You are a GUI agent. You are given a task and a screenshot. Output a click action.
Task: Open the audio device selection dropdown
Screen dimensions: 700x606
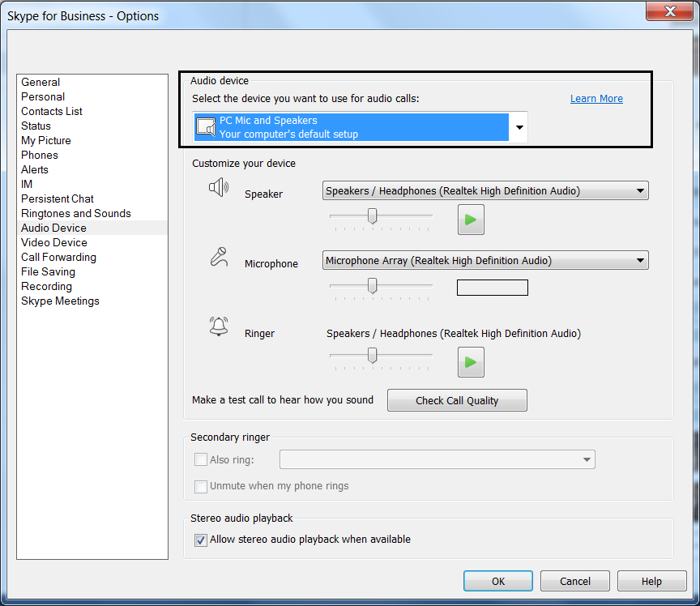click(519, 127)
